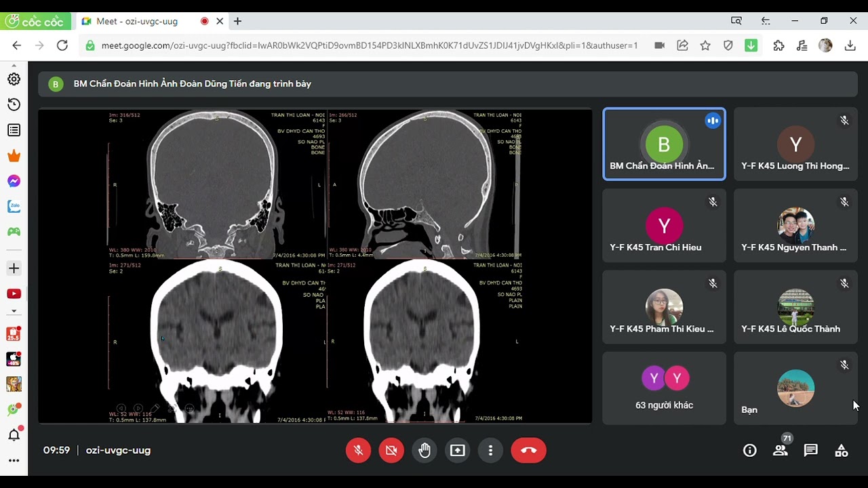Image resolution: width=868 pixels, height=488 pixels.
Task: Select the presenter tile BM Chẩn Đoán Hình Ản...
Action: 664,144
